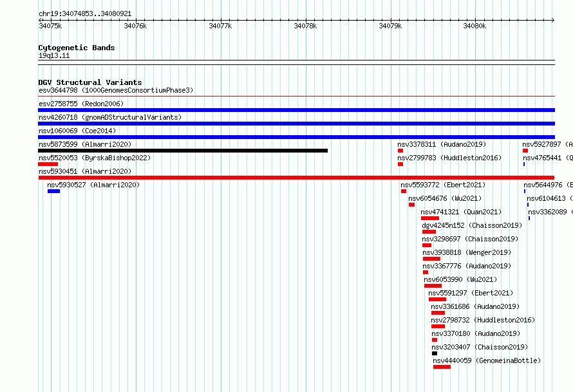
Task: Select the 34080k ruler tick label
Action: [474, 26]
